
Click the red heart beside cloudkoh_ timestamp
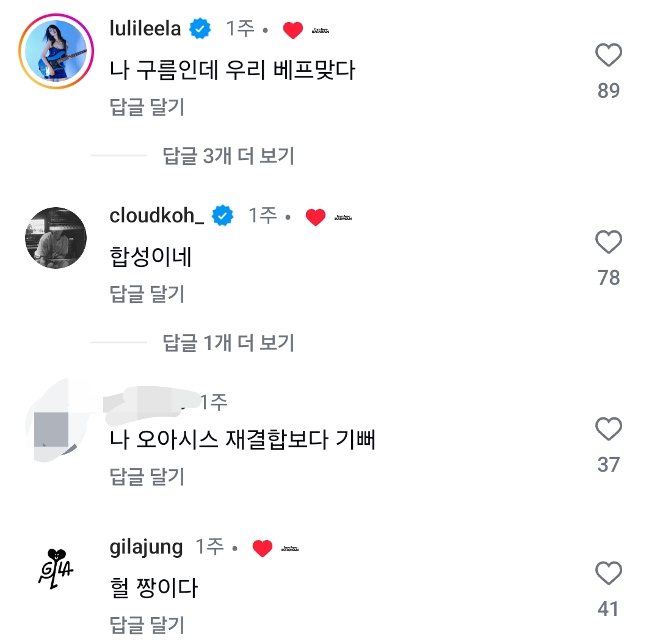click(315, 217)
